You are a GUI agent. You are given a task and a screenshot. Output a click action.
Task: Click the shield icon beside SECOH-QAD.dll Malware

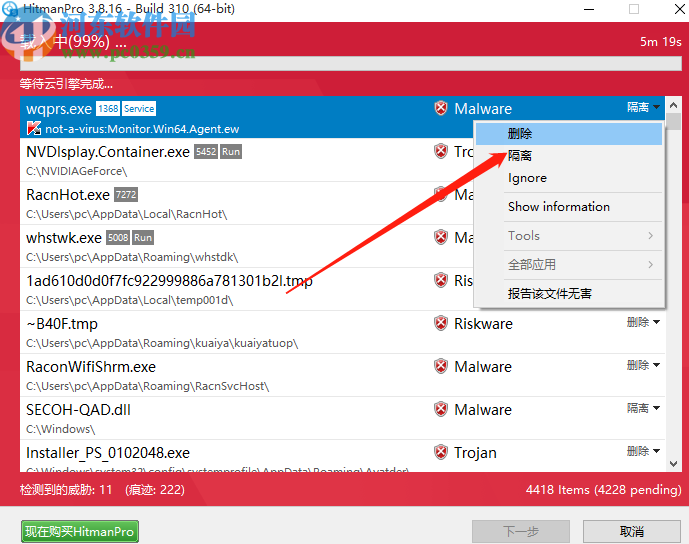(441, 410)
